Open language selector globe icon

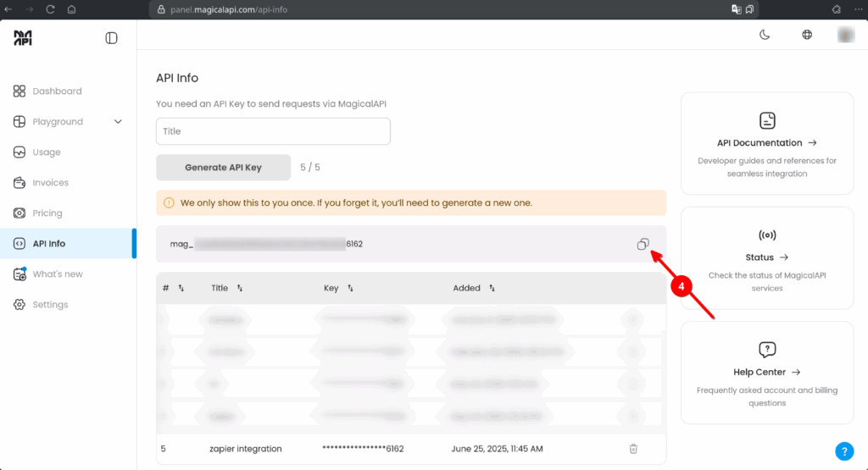807,35
